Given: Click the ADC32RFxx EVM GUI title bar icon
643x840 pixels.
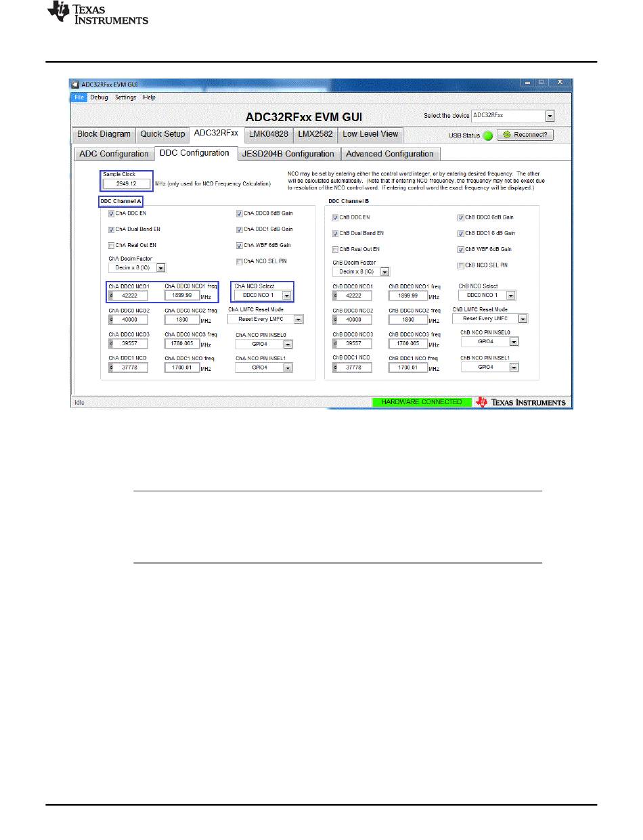Looking at the screenshot, I should [x=76, y=85].
